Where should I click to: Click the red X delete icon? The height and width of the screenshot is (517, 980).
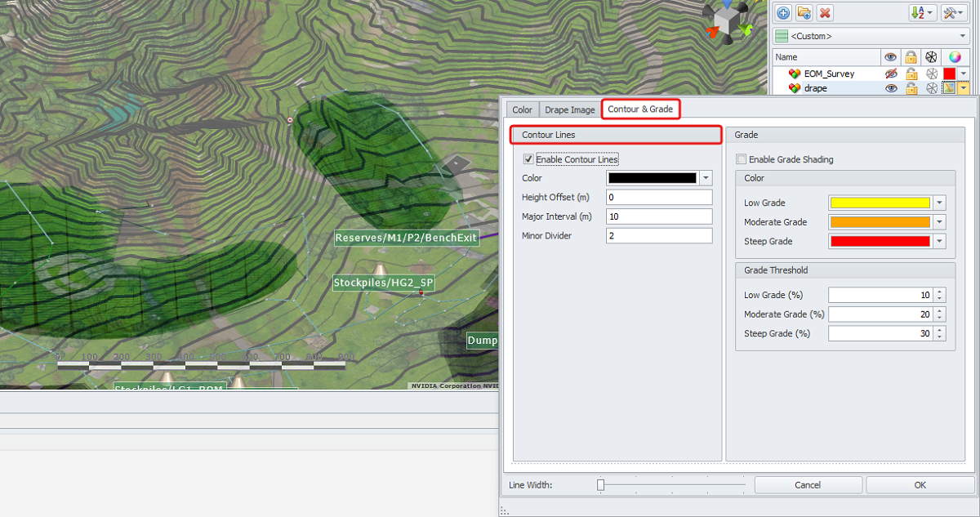[825, 12]
